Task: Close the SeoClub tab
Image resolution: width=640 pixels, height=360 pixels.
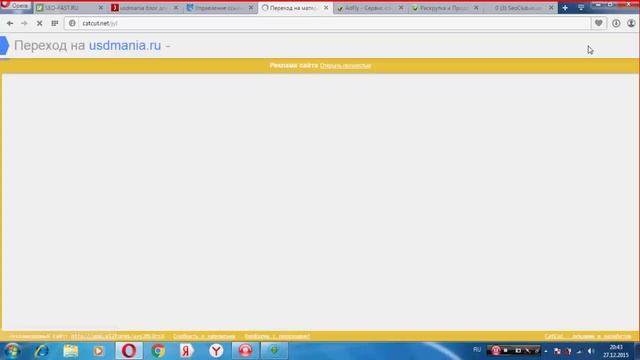Action: point(551,8)
